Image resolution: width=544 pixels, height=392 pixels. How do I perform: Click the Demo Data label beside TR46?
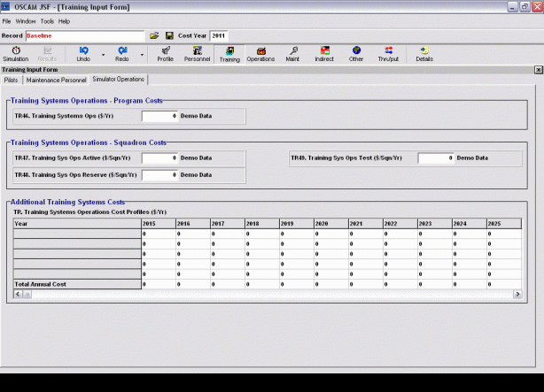point(196,116)
